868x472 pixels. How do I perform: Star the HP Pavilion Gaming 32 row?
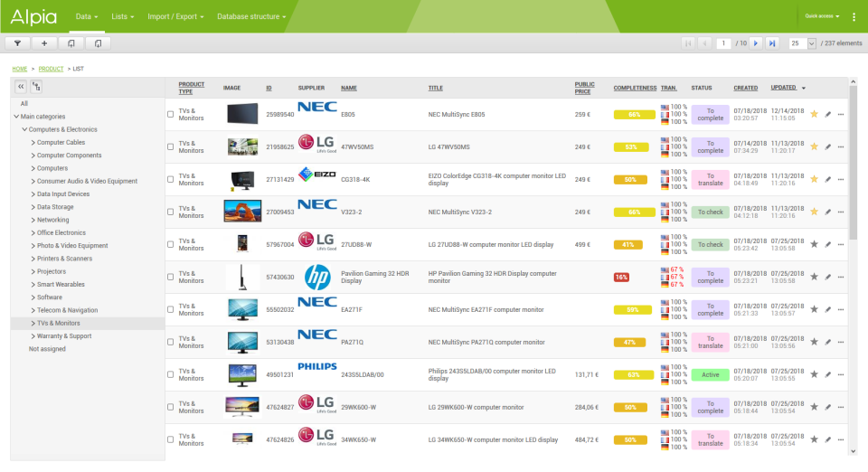(x=815, y=277)
